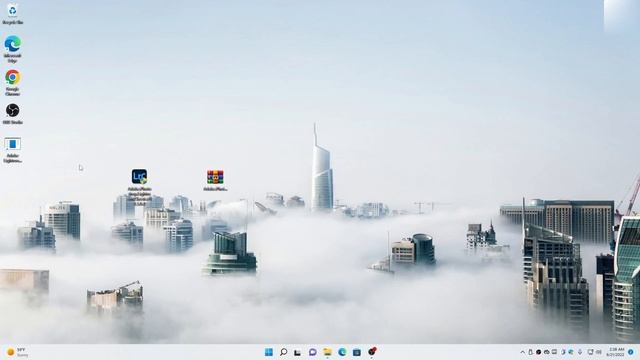Select the OBS Studio desktop shortcut
Screen dimensions: 640x360
(12, 113)
